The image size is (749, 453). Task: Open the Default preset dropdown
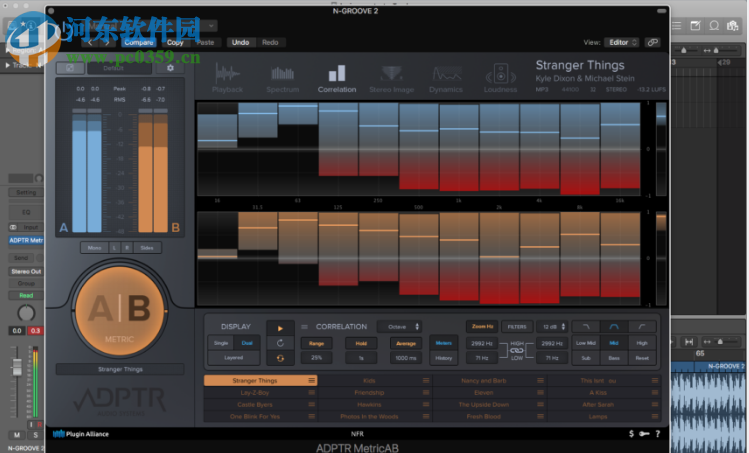tap(119, 68)
